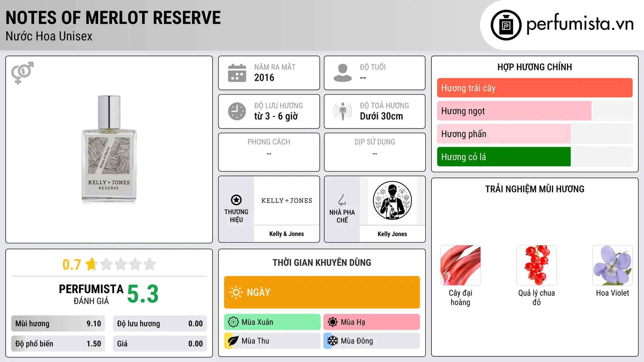Select the Mùa Đông season tile
Screen dimensions: 644x362
(372, 341)
